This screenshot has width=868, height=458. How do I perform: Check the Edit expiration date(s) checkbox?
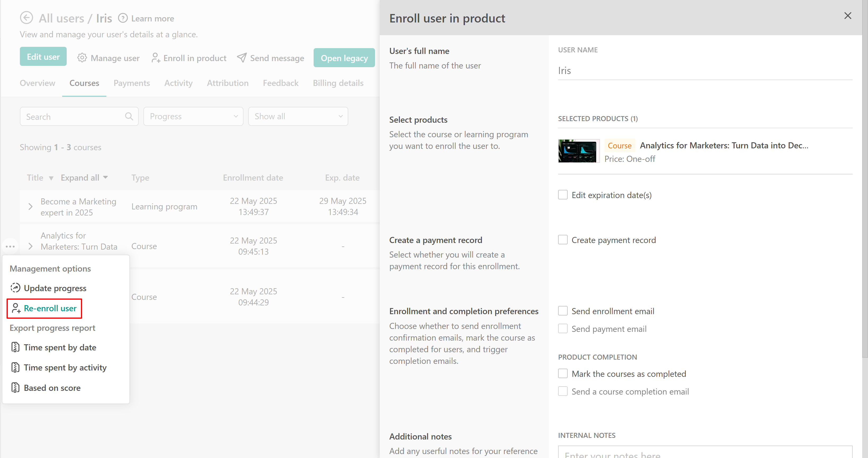pyautogui.click(x=563, y=195)
